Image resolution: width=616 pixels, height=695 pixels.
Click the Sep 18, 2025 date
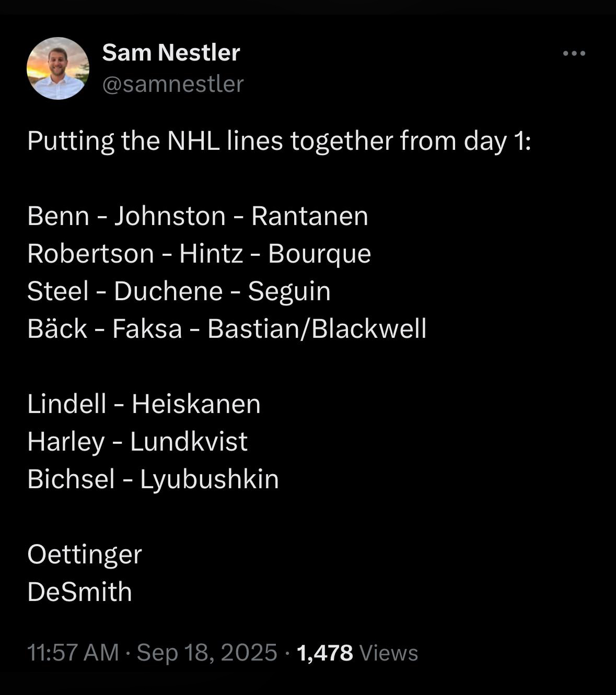207,652
